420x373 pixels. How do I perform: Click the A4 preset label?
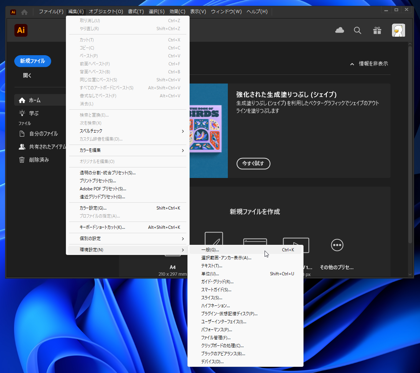click(172, 267)
